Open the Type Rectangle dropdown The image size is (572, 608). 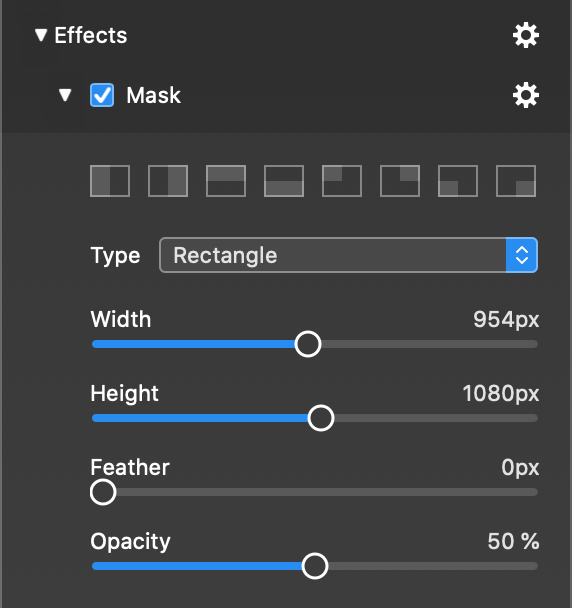(348, 255)
